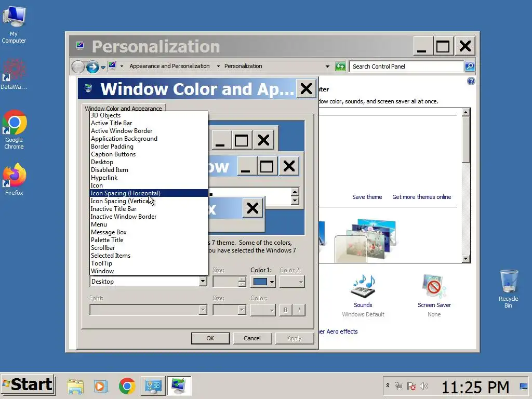Select Menu in the item list
Screen dimensions: 532x399
(x=149, y=224)
